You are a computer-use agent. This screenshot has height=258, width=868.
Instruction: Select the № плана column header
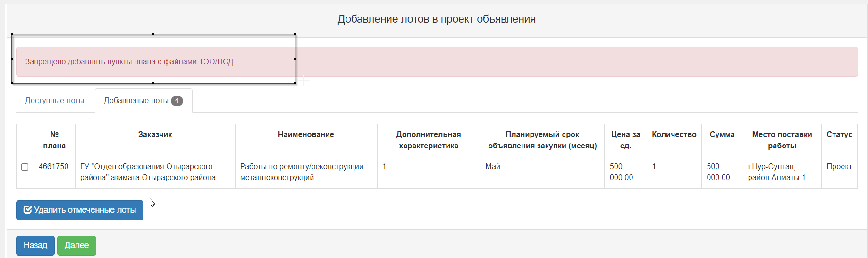tap(54, 140)
